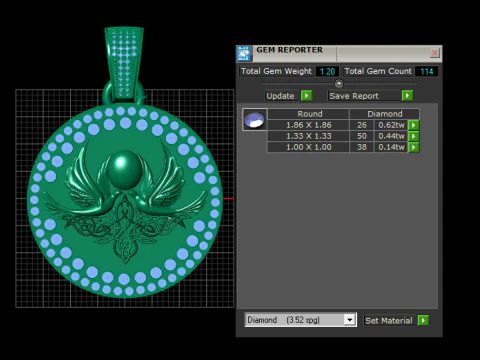
Task: Select the center sphere on the pendant
Action: coord(124,169)
